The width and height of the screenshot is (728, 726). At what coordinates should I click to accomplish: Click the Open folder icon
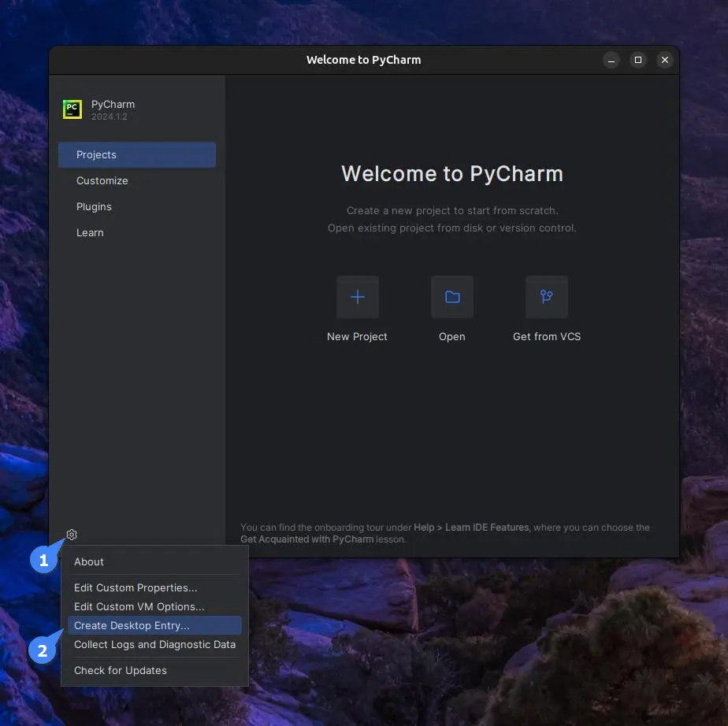(x=452, y=297)
